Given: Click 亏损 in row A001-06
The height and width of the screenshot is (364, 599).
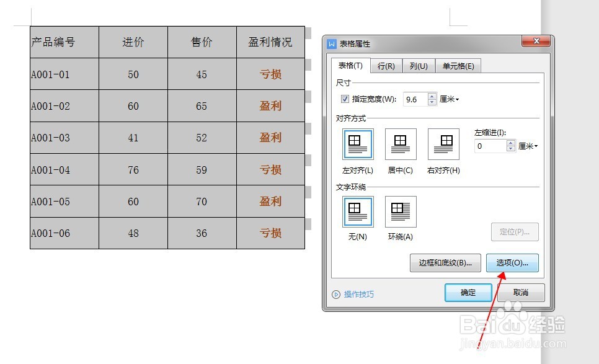Looking at the screenshot, I should point(270,233).
